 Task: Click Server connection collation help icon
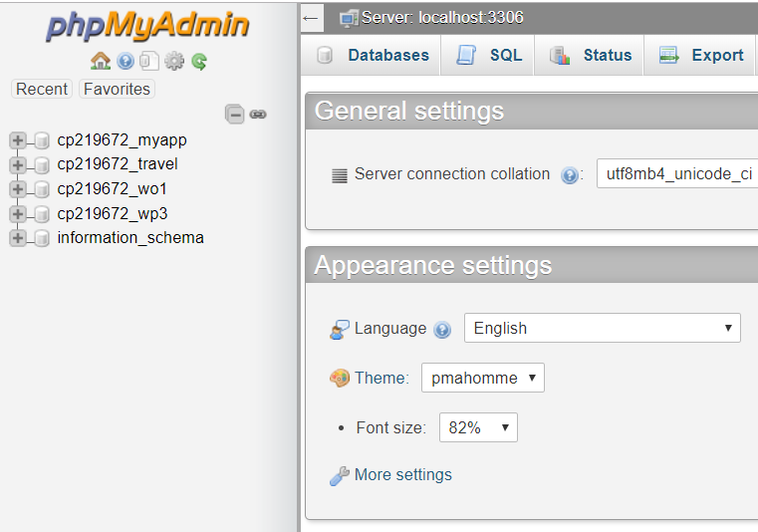570,174
